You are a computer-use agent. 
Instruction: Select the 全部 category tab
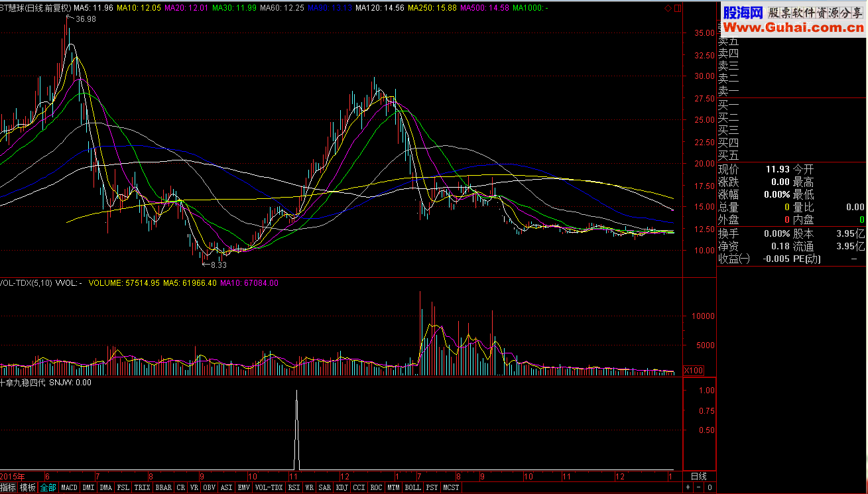click(48, 487)
